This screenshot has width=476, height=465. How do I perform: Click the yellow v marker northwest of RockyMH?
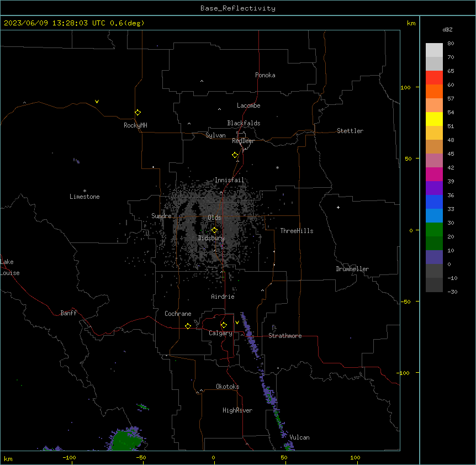point(97,102)
